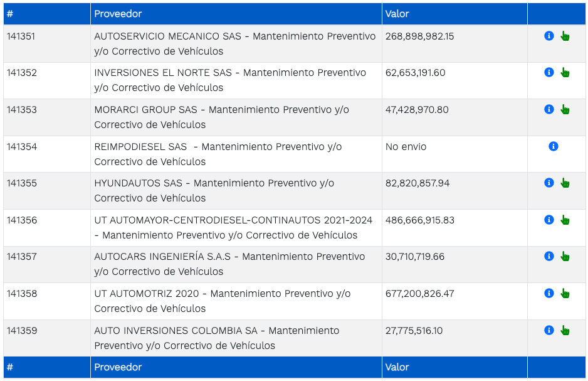
Task: Show info for HYUNDAUTOS SAS row
Action: click(549, 183)
